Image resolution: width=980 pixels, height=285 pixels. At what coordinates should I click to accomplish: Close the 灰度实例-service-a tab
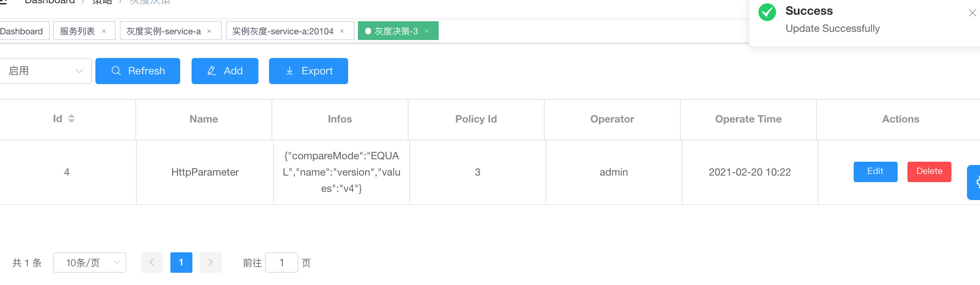click(209, 31)
